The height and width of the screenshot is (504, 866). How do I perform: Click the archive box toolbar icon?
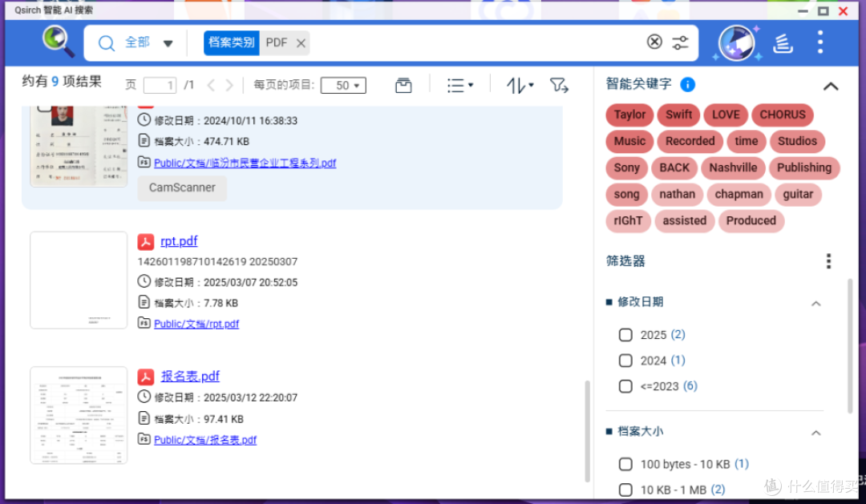pos(403,85)
